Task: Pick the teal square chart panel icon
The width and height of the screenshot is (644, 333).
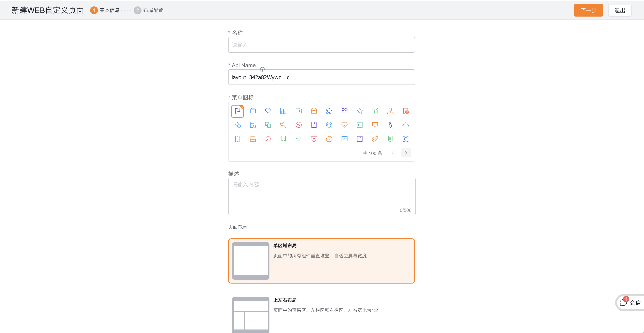Action: pos(360,125)
